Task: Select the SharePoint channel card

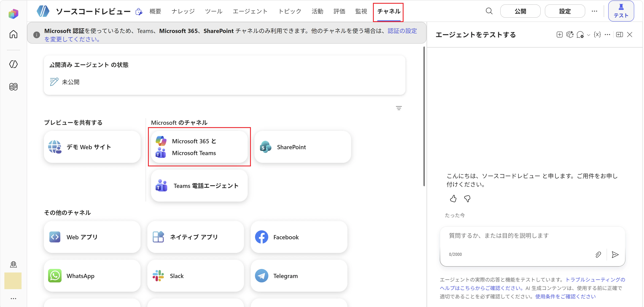Action: 302,147
